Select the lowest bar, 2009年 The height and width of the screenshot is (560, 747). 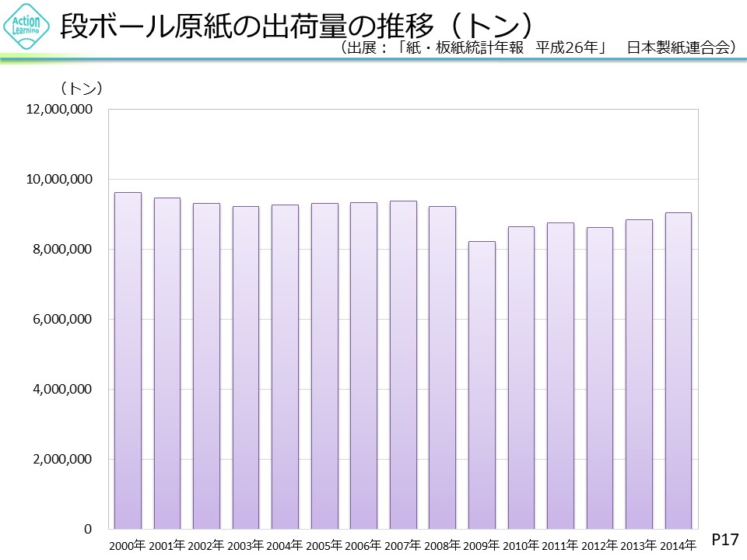click(x=482, y=385)
